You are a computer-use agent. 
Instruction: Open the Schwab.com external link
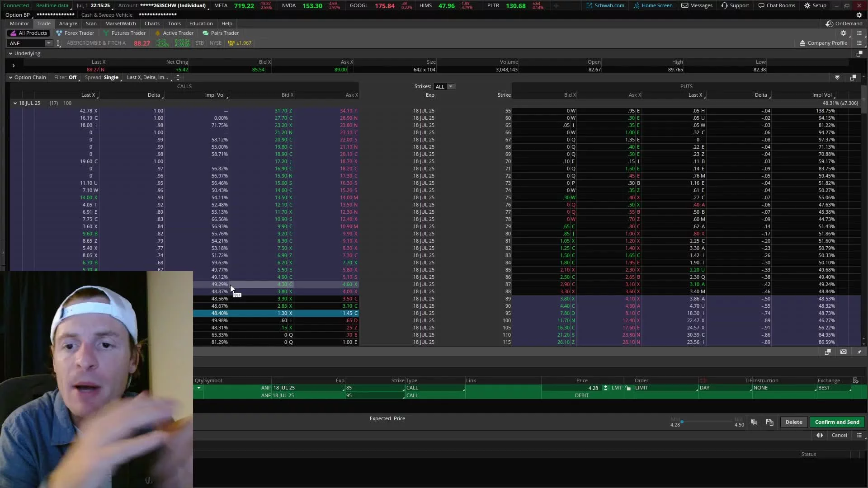point(605,5)
